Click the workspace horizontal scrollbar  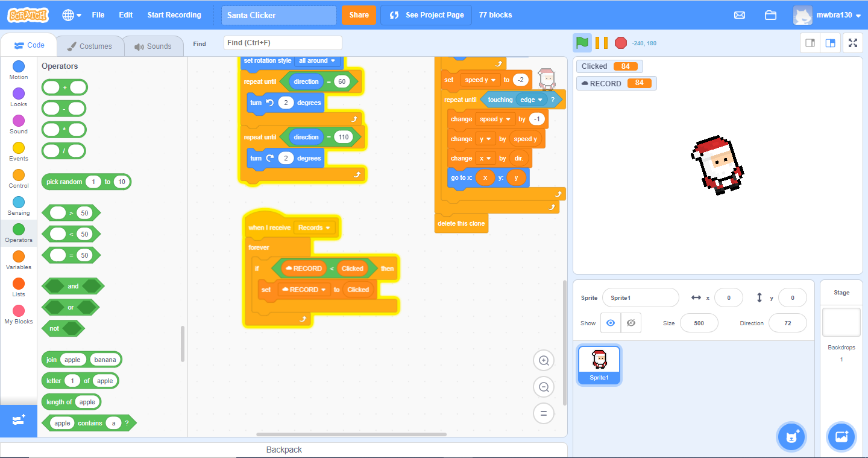351,434
